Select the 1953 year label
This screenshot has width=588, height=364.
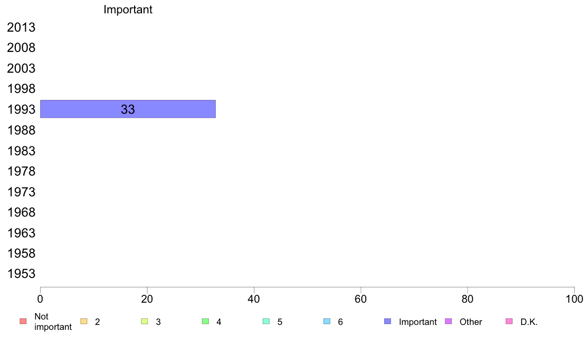click(21, 273)
